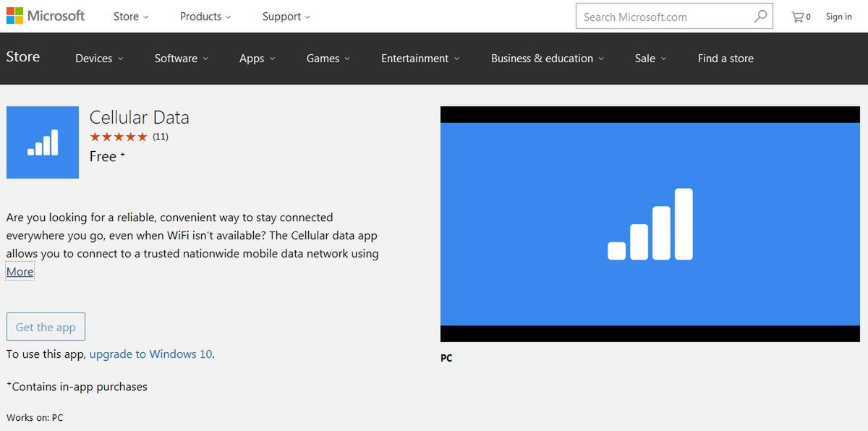Open the Devices menu

pos(99,59)
